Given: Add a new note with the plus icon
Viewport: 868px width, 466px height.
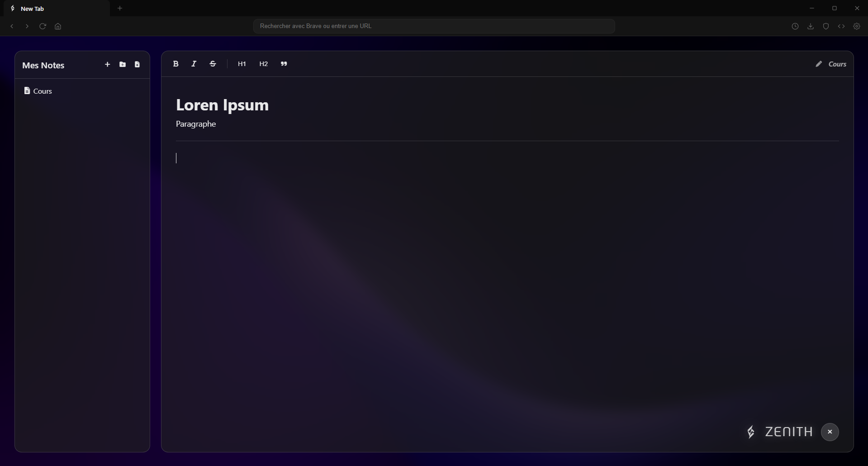Looking at the screenshot, I should click(x=107, y=65).
